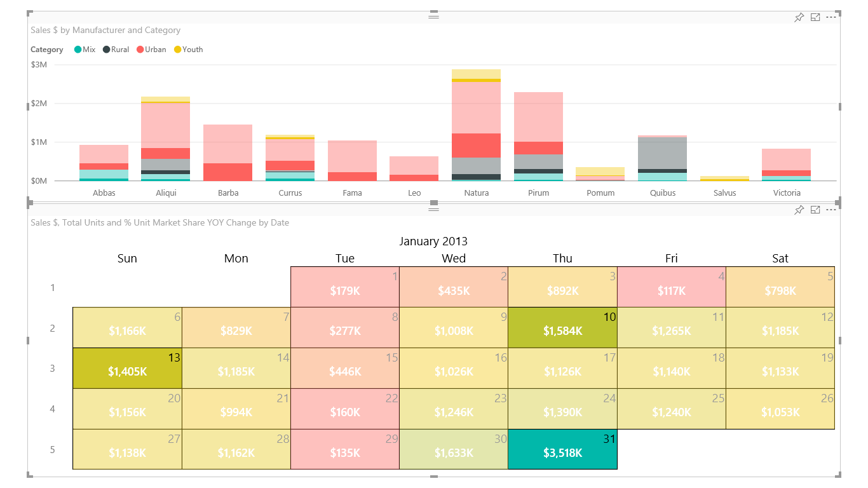This screenshot has width=868, height=488.
Task: Click the calendar cell with $179K
Action: pos(345,287)
